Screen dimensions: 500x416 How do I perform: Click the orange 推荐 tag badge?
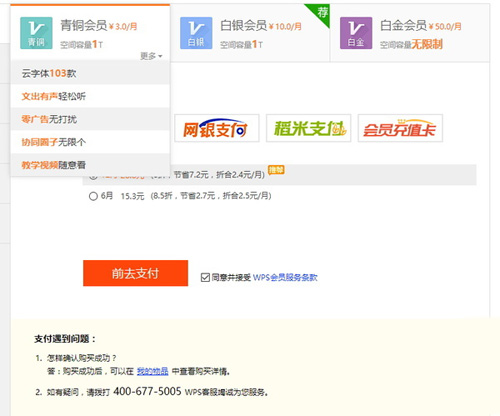[x=276, y=170]
